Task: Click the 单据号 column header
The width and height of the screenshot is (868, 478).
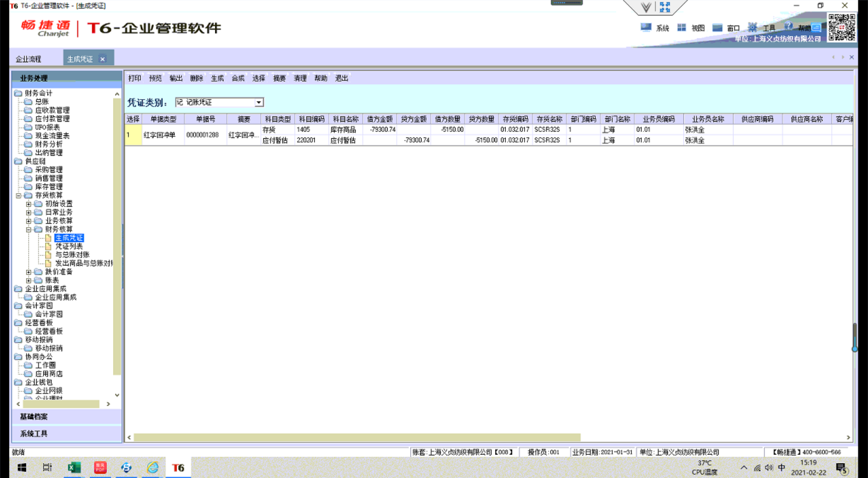Action: (205, 119)
